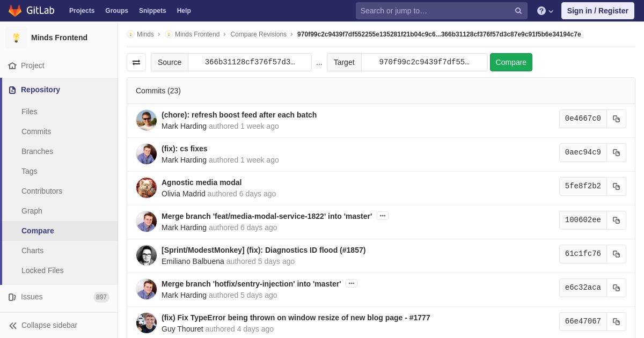Open commit link 5fe8f2b2
This screenshot has height=338, width=644.
point(583,186)
